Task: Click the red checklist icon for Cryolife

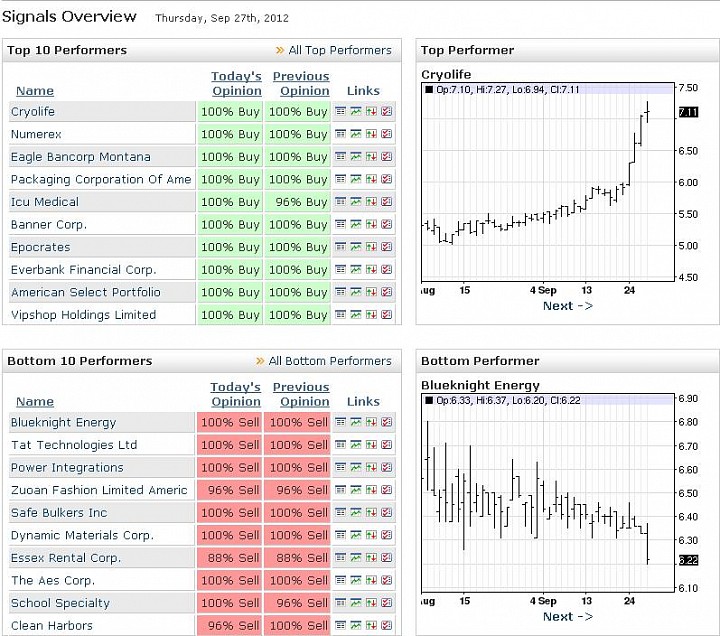Action: [387, 111]
